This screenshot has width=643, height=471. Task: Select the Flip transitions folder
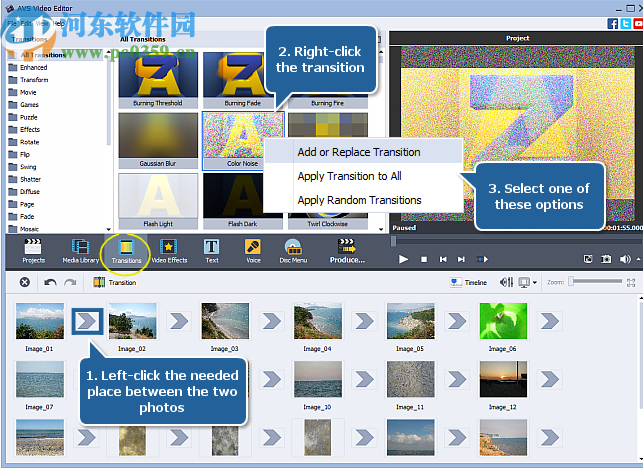coord(25,154)
